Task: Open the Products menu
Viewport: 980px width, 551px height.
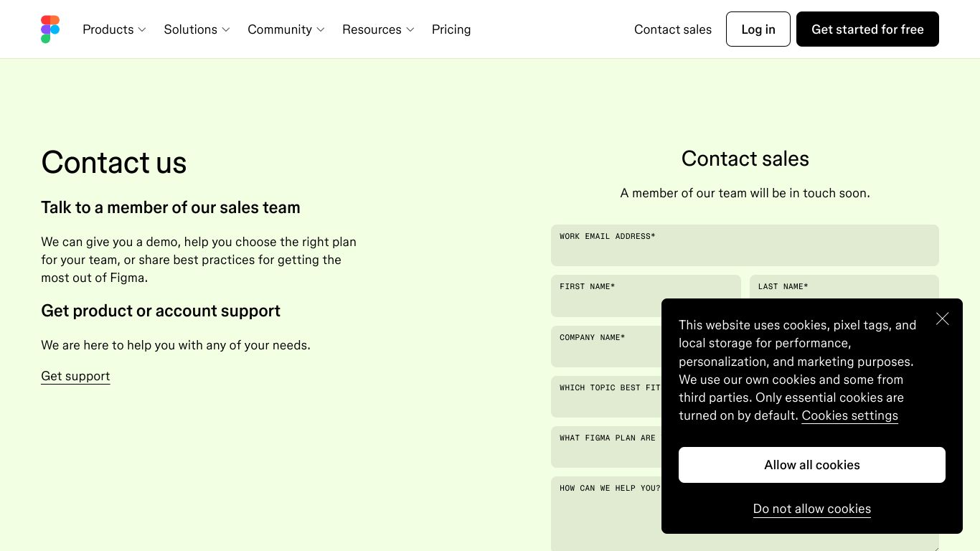Action: [x=114, y=29]
